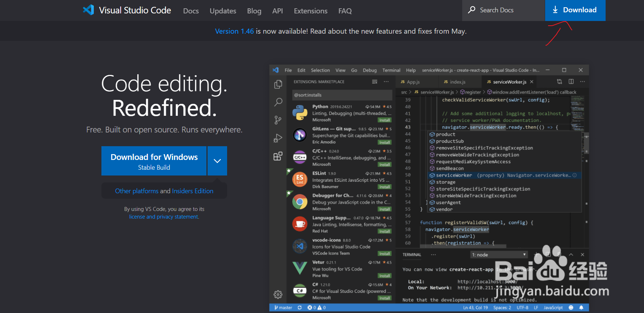Open the Run and Debug icon

(278, 138)
